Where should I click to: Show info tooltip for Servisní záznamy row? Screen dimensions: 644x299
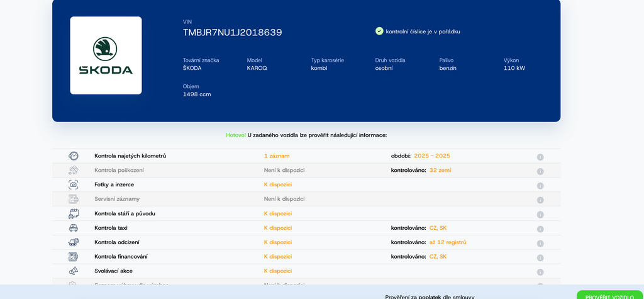click(540, 200)
